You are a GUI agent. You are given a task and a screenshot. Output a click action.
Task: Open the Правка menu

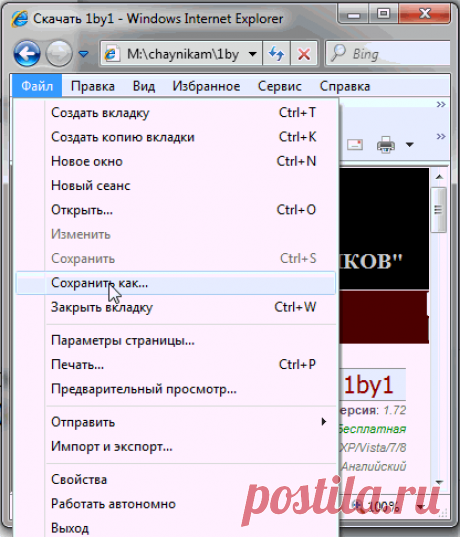pyautogui.click(x=92, y=86)
